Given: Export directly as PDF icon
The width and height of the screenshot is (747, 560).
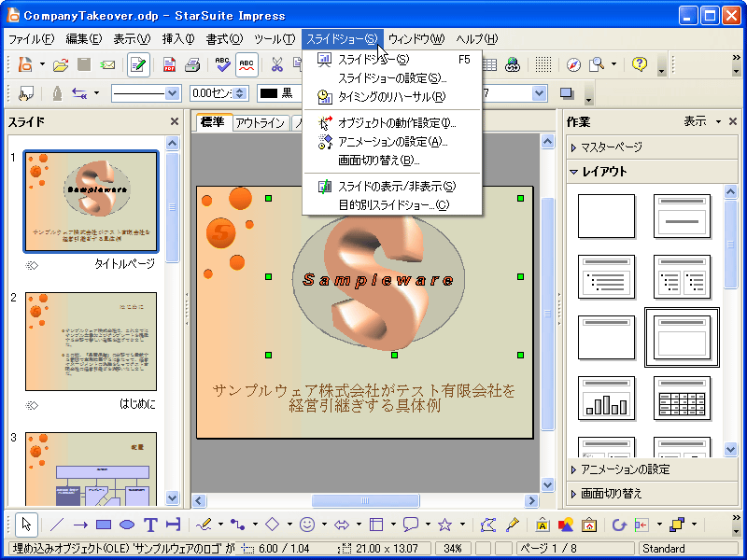Looking at the screenshot, I should point(169,64).
